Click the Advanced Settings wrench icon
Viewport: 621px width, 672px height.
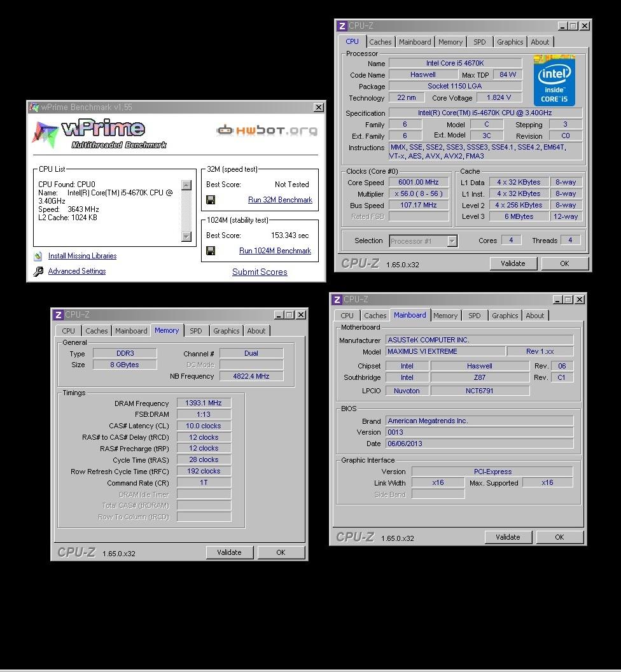(38, 271)
